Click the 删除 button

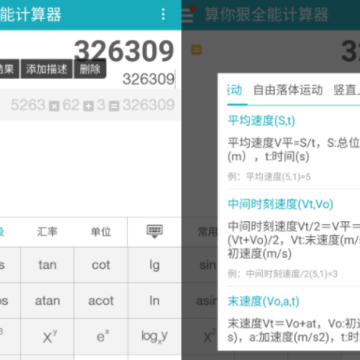pyautogui.click(x=90, y=69)
